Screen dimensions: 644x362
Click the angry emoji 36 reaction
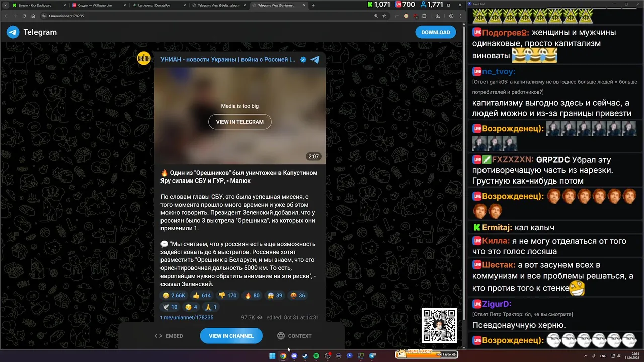[298, 295]
